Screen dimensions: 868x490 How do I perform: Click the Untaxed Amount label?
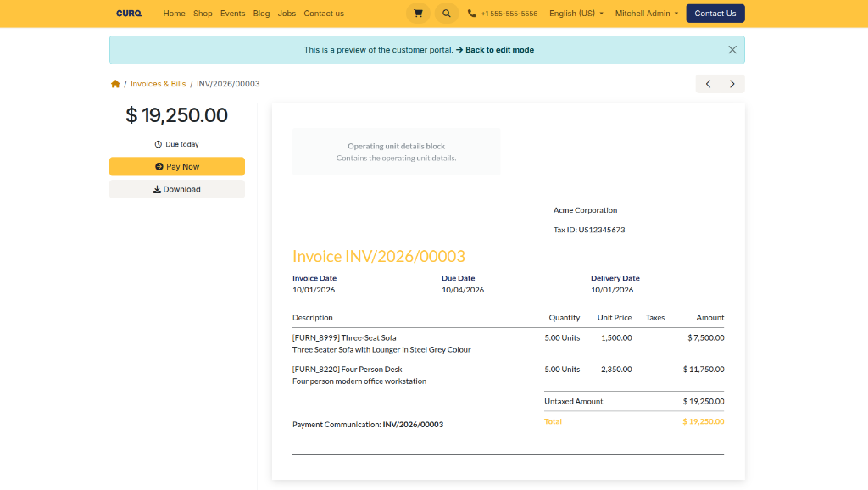[x=574, y=402]
